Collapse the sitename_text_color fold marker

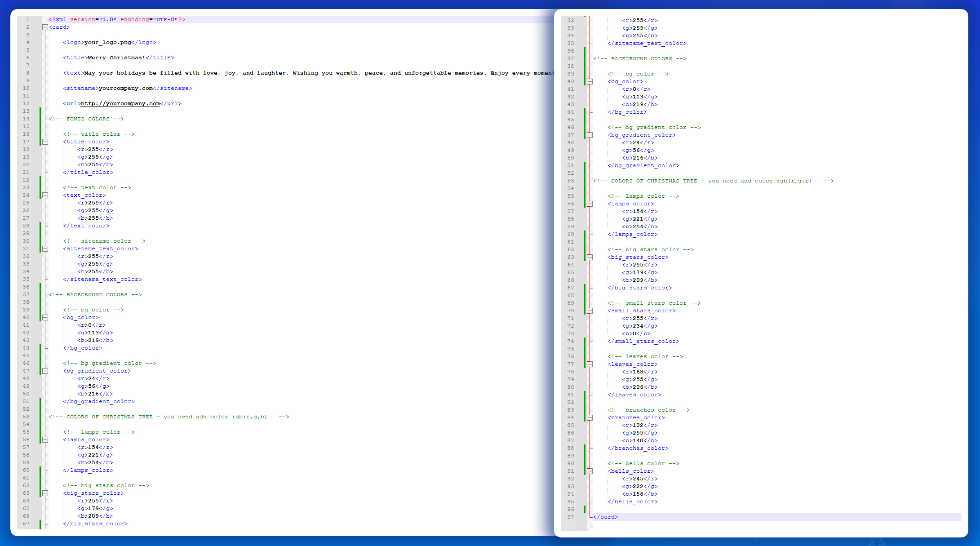click(x=45, y=249)
